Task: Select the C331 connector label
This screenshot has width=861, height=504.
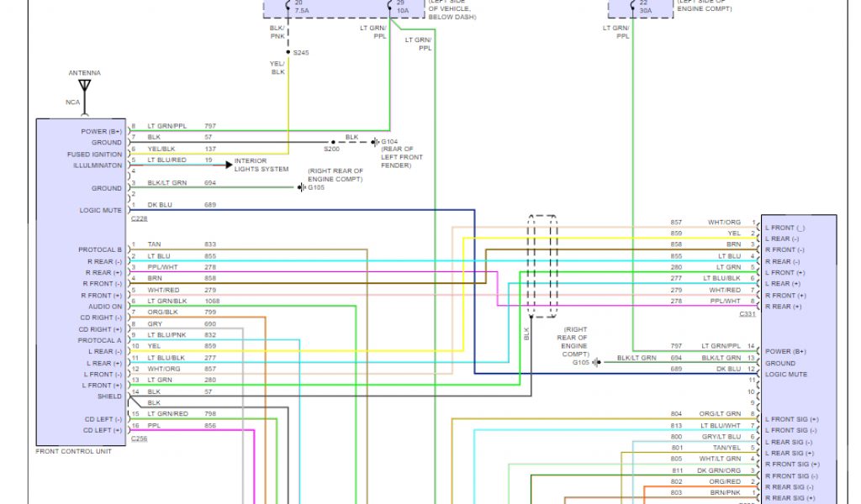Action: pyautogui.click(x=747, y=313)
